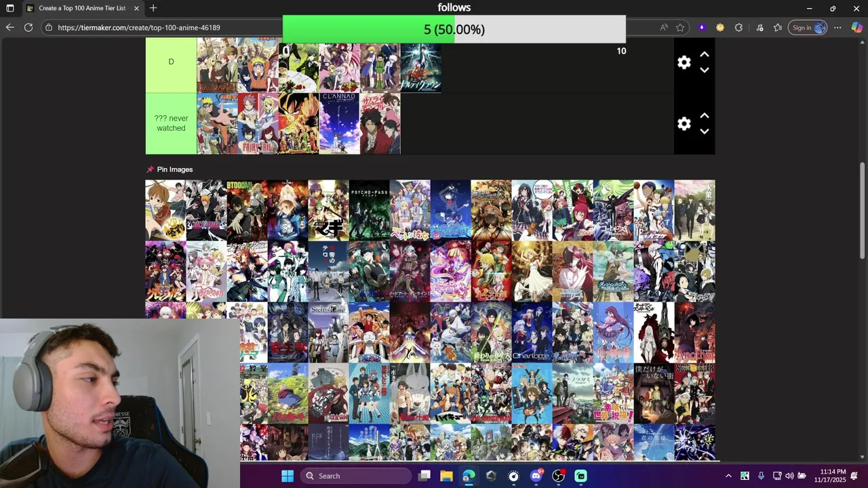The height and width of the screenshot is (488, 868).
Task: Click the D tier label
Action: 171,62
